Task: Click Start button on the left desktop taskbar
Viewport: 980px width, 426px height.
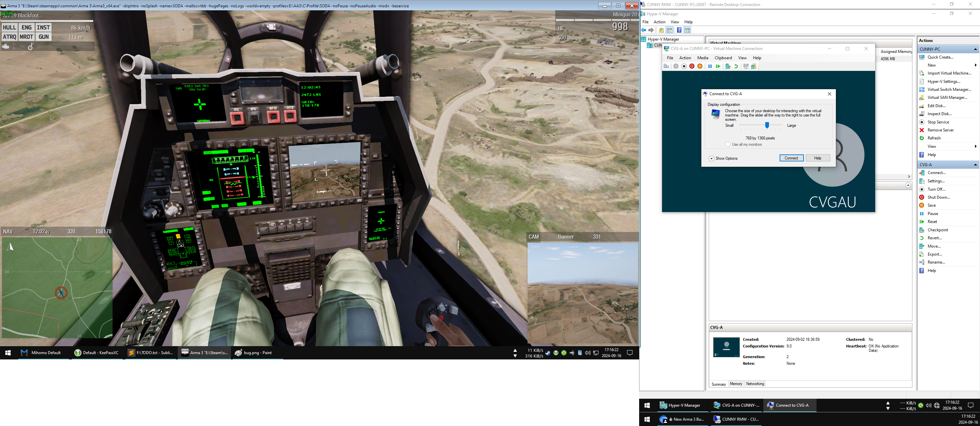Action: [8, 352]
